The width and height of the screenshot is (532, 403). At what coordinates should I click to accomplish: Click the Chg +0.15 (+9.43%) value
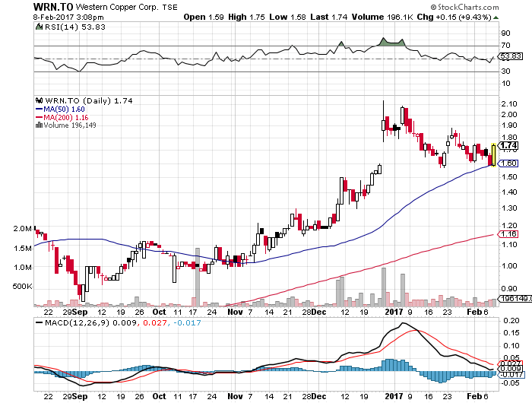(454, 17)
